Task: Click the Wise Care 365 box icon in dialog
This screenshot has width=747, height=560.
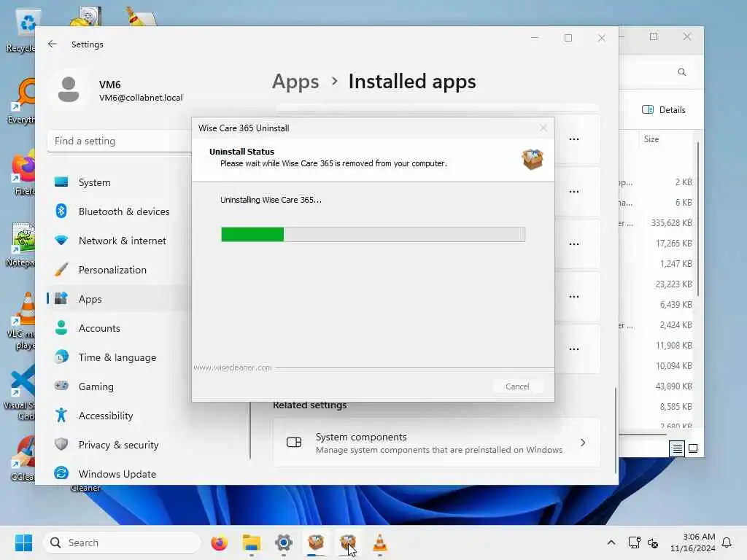Action: (532, 159)
